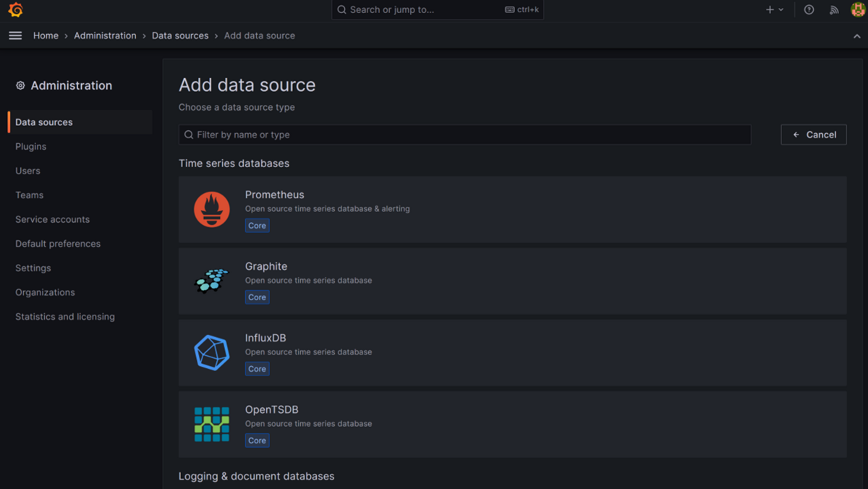Open Service accounts in the sidebar
868x489 pixels.
(x=53, y=219)
